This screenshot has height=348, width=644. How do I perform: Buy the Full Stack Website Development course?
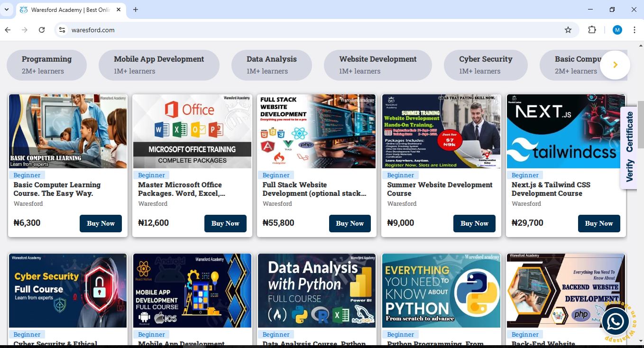[350, 223]
